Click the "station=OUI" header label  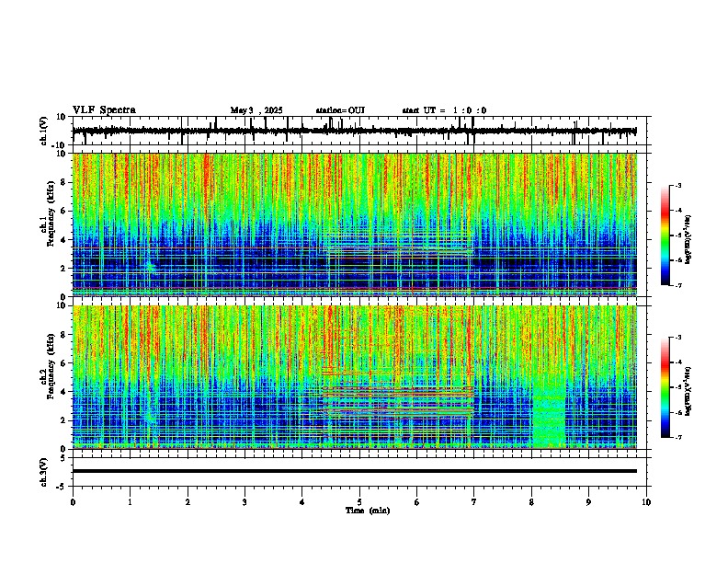(340, 110)
